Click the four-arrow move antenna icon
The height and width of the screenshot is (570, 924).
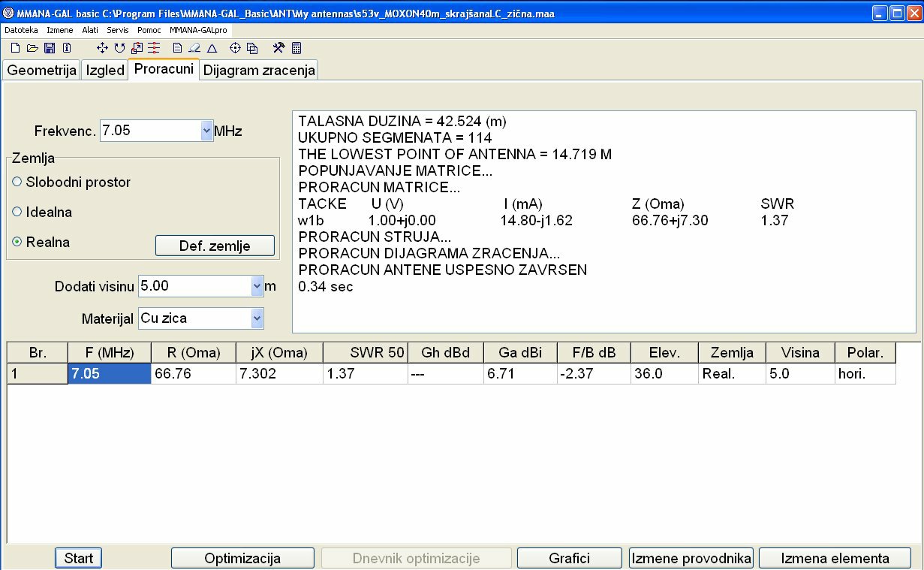[x=103, y=48]
